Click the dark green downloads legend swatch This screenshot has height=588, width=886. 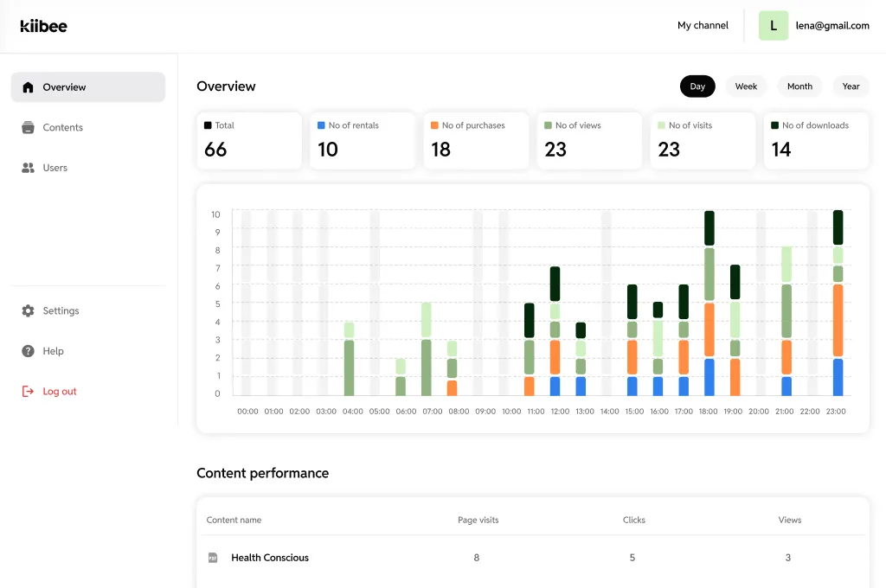[774, 125]
